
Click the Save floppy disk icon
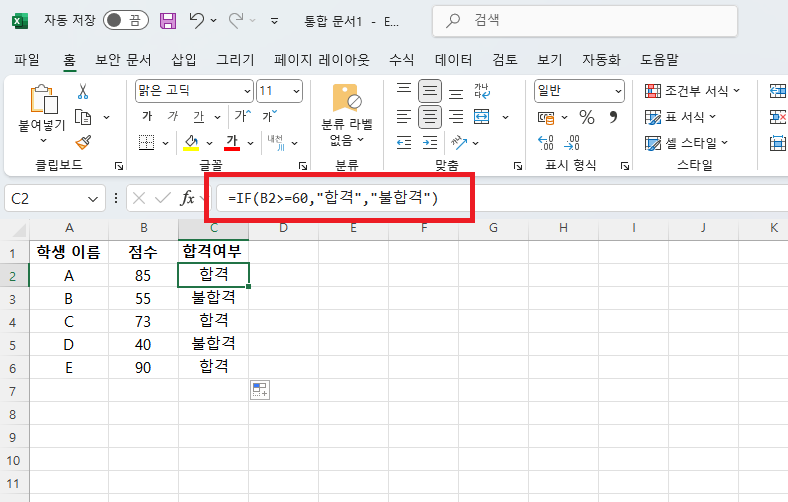tap(168, 21)
